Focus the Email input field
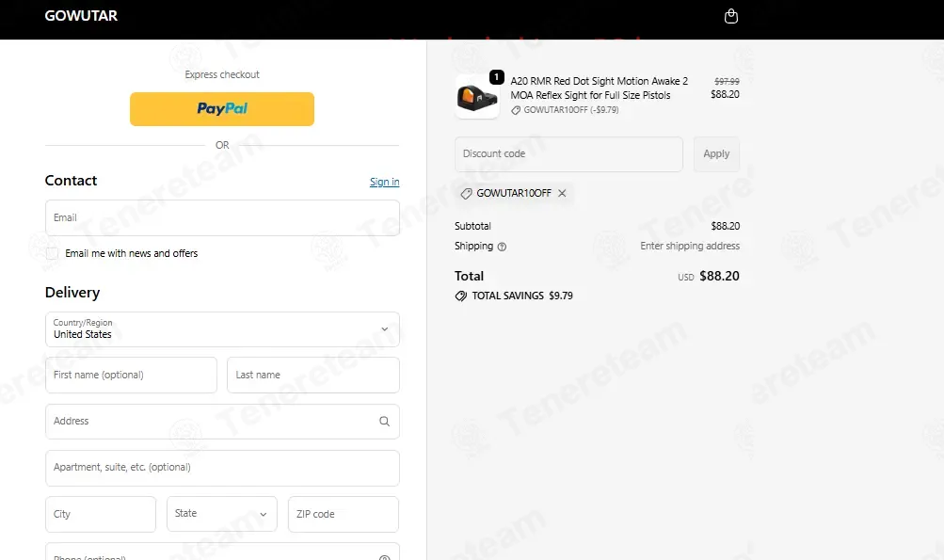This screenshot has height=560, width=944. [222, 218]
